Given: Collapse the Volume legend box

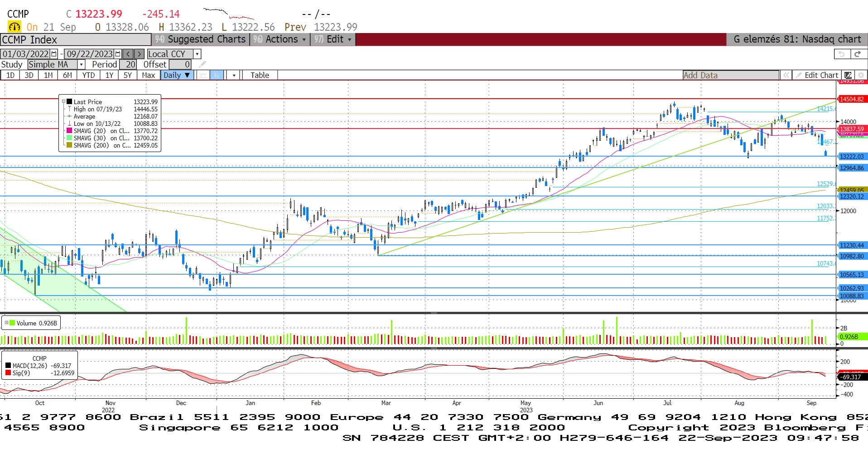Looking at the screenshot, I should [6, 323].
